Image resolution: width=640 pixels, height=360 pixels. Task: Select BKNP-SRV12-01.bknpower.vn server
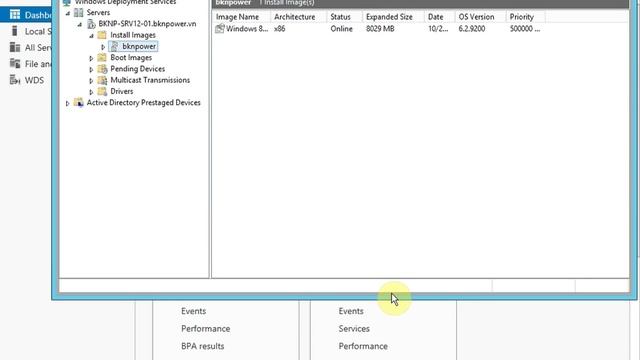pos(147,24)
